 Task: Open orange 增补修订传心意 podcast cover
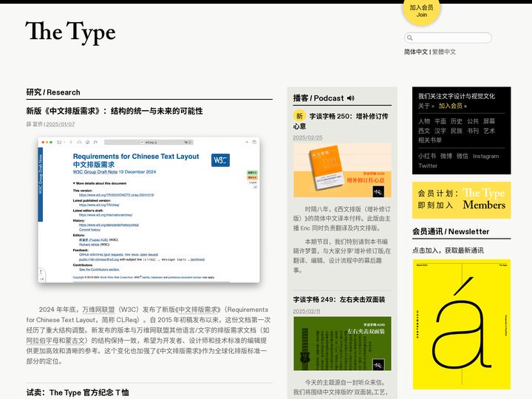(342, 171)
